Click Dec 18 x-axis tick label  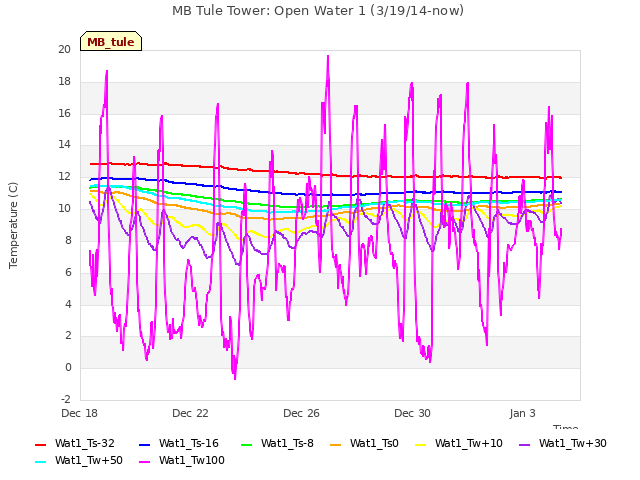[80, 413]
